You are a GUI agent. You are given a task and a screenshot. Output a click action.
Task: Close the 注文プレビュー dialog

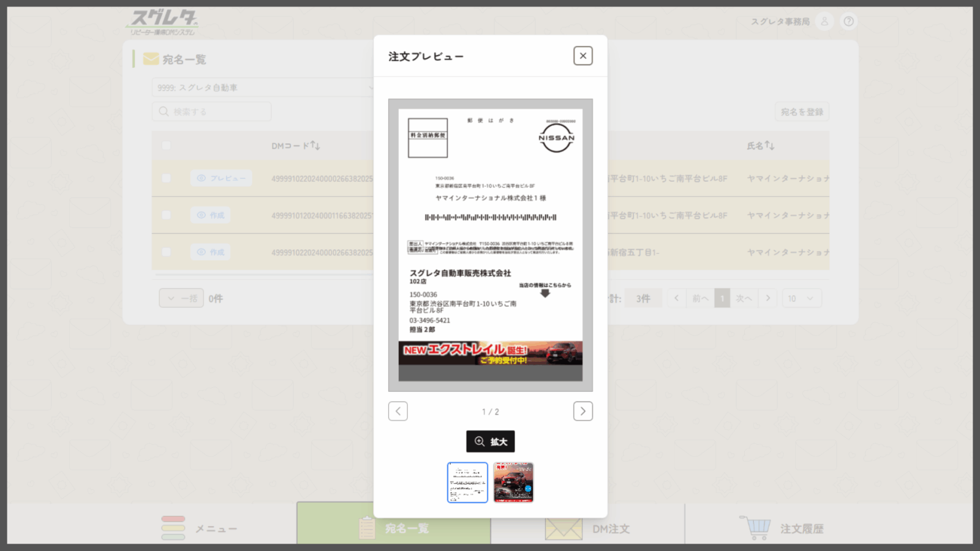[x=582, y=56]
